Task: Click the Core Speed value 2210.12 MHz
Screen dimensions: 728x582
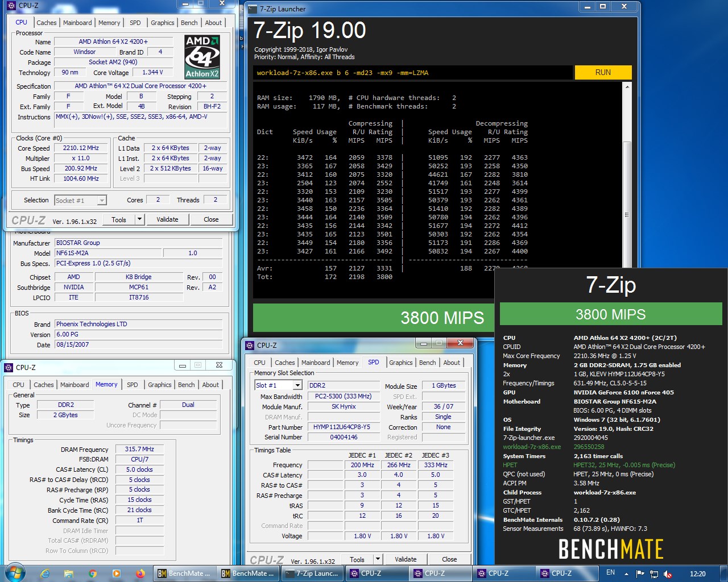Action: pyautogui.click(x=81, y=148)
